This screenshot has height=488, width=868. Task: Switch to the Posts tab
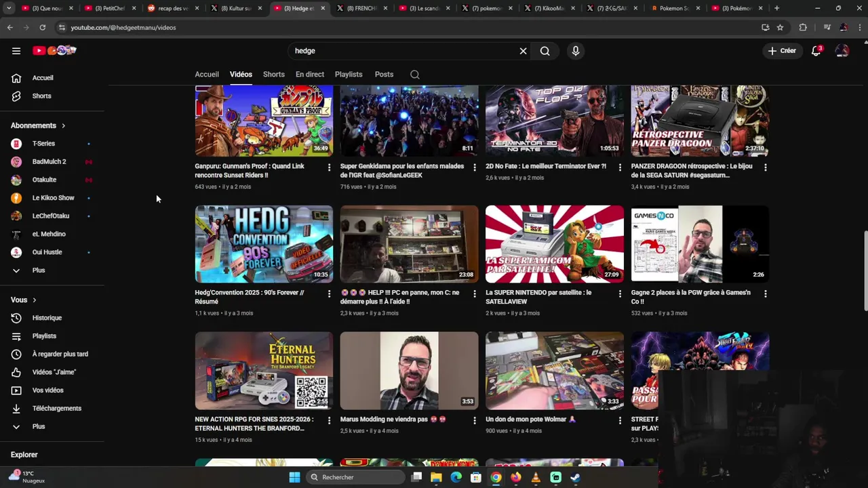click(384, 75)
